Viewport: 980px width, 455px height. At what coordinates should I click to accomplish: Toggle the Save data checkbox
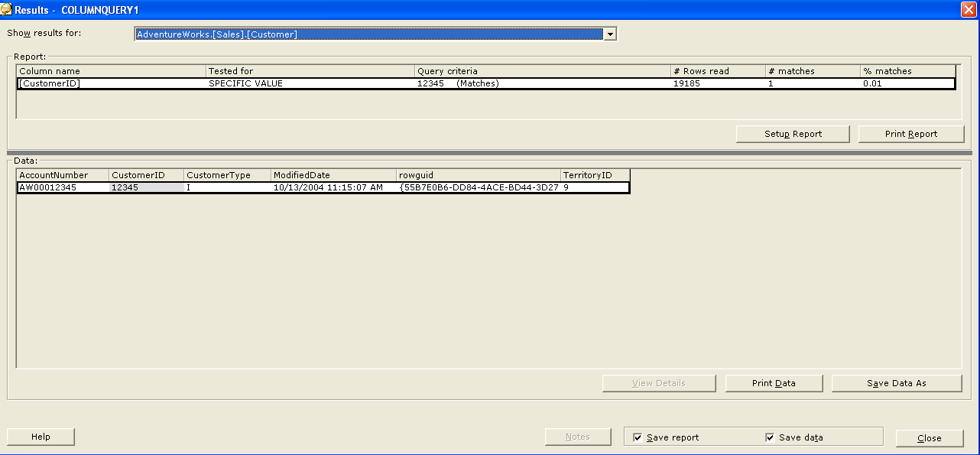pos(770,437)
